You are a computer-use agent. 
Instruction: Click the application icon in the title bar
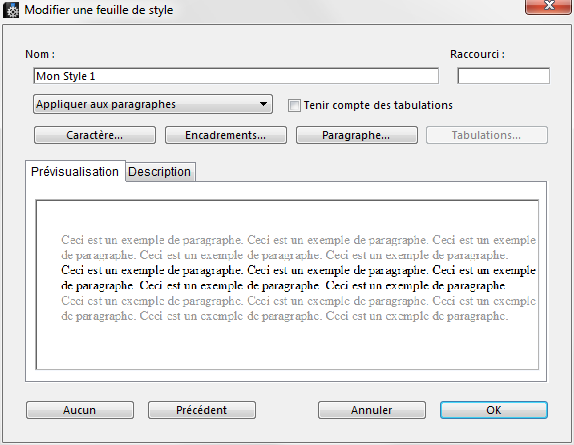point(11,10)
